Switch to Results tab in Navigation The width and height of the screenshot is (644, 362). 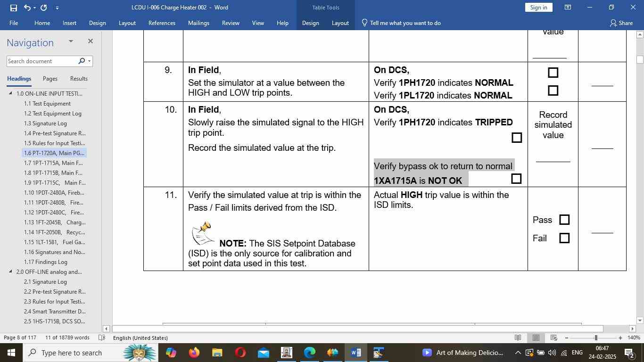[x=79, y=79]
